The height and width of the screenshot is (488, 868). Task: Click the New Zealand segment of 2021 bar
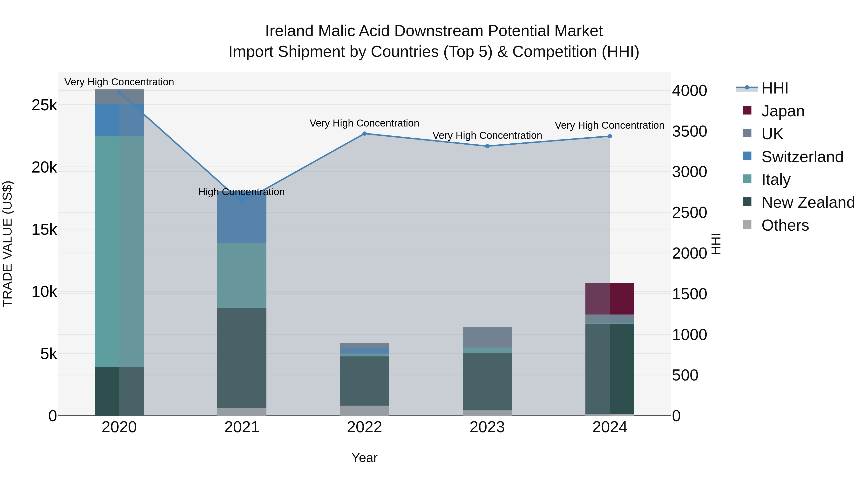pos(242,358)
